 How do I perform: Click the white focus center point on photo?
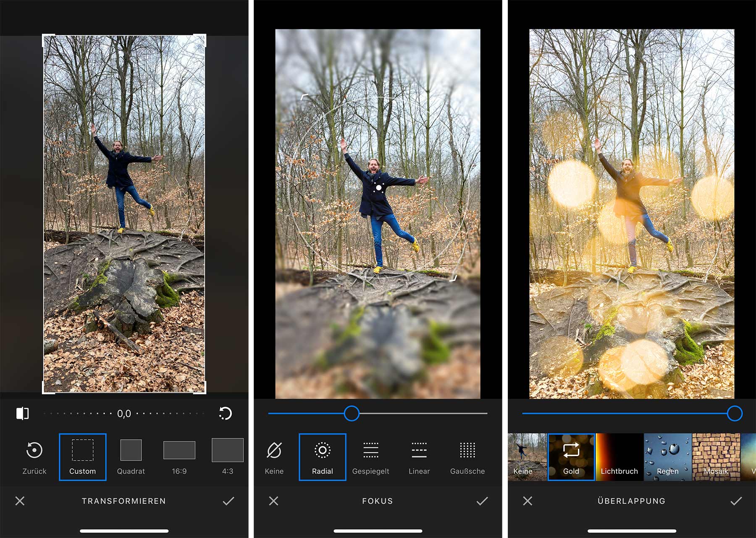point(378,188)
